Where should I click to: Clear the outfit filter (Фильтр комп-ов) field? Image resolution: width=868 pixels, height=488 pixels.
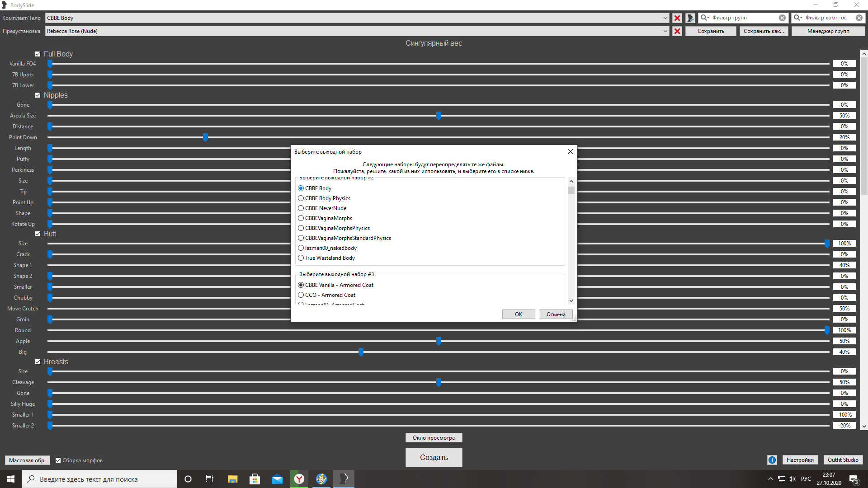pos(859,18)
